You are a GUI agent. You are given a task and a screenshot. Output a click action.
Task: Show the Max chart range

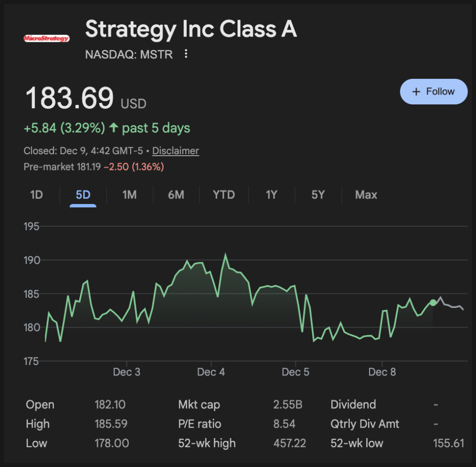coord(366,195)
